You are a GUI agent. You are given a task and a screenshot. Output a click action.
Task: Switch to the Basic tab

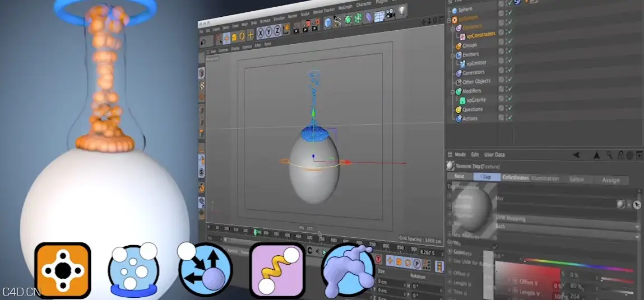tap(459, 176)
